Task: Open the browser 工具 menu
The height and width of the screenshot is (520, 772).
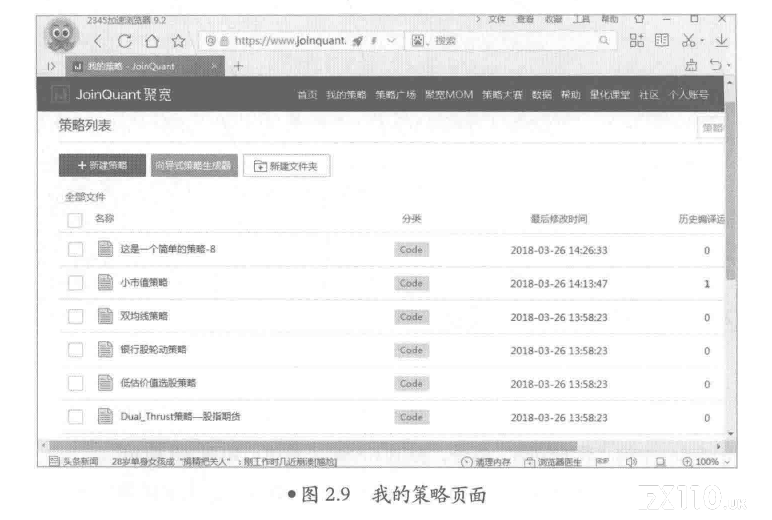Action: pos(581,19)
